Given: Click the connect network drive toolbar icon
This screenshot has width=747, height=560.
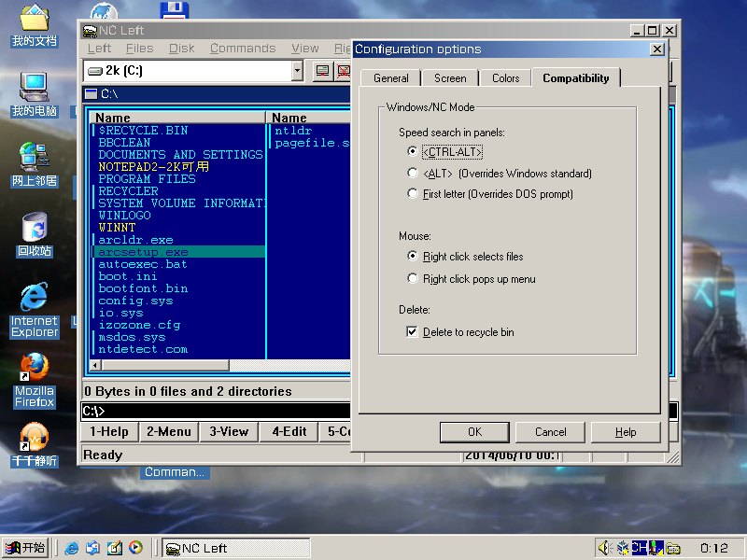Looking at the screenshot, I should coord(322,70).
